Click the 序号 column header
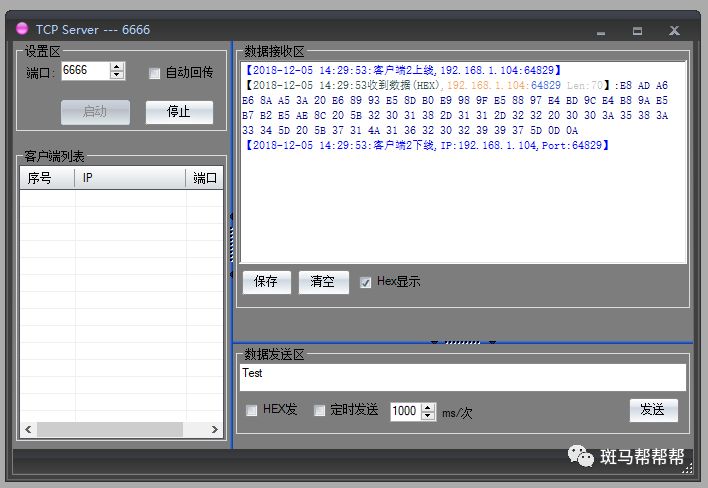This screenshot has width=708, height=488. pyautogui.click(x=47, y=178)
